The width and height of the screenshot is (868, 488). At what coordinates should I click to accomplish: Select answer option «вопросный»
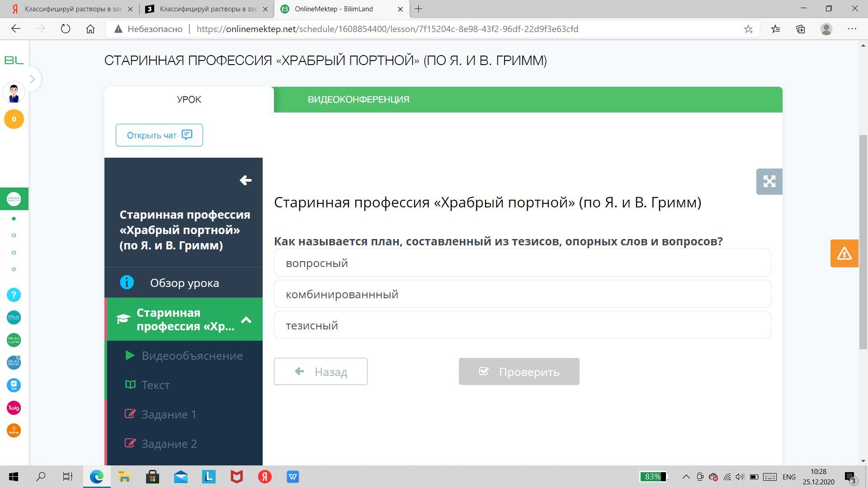click(522, 263)
